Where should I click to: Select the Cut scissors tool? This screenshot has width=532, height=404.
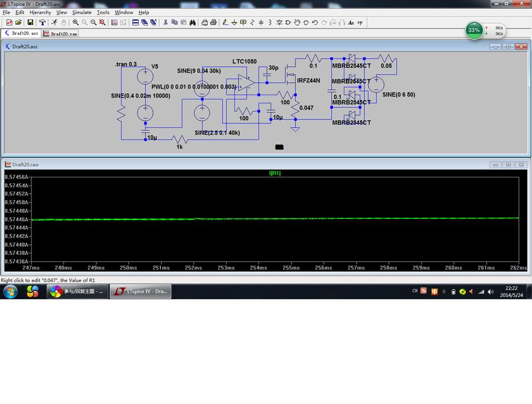tap(166, 22)
